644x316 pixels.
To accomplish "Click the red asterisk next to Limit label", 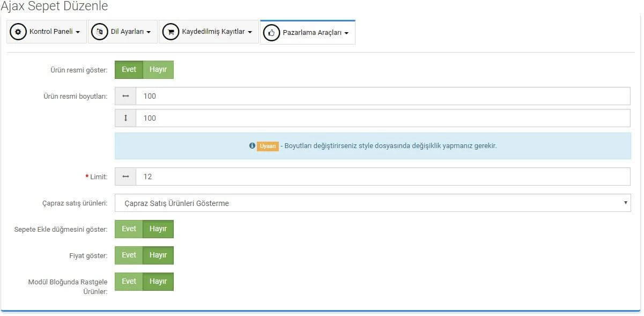I will (86, 176).
